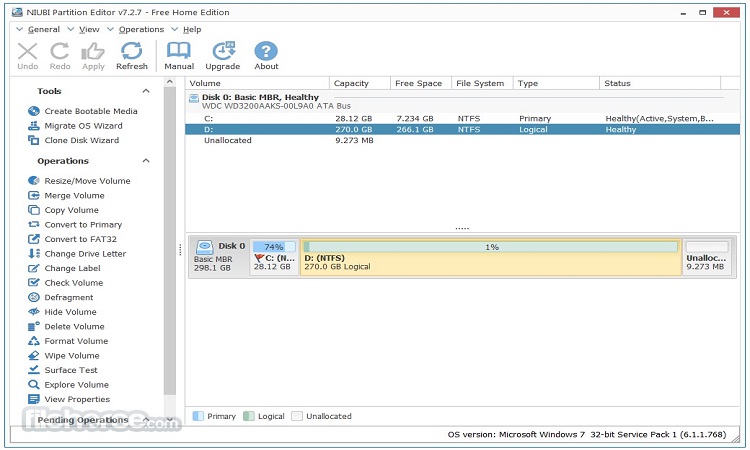Click the Refresh toolbar icon
This screenshot has width=750, height=450.
tap(131, 55)
